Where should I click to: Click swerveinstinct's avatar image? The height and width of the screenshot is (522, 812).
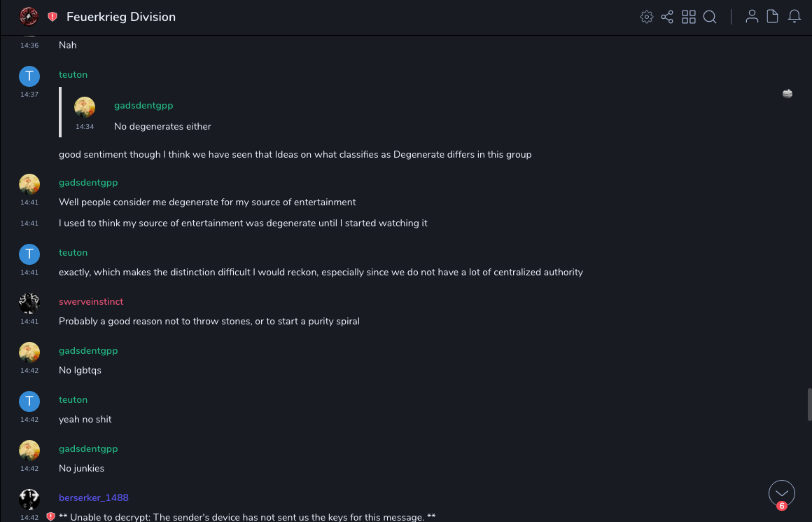(x=29, y=303)
